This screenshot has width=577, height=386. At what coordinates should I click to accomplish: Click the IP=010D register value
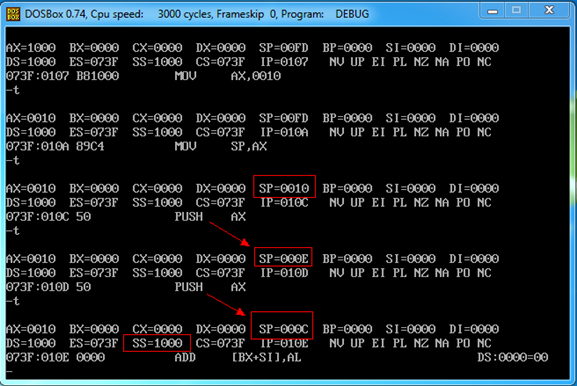click(284, 273)
